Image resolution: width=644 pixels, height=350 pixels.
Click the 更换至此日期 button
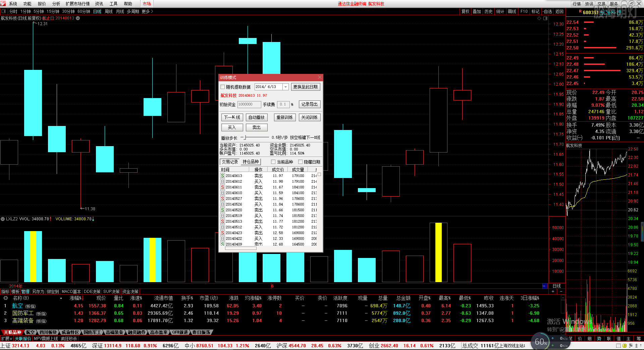(306, 87)
